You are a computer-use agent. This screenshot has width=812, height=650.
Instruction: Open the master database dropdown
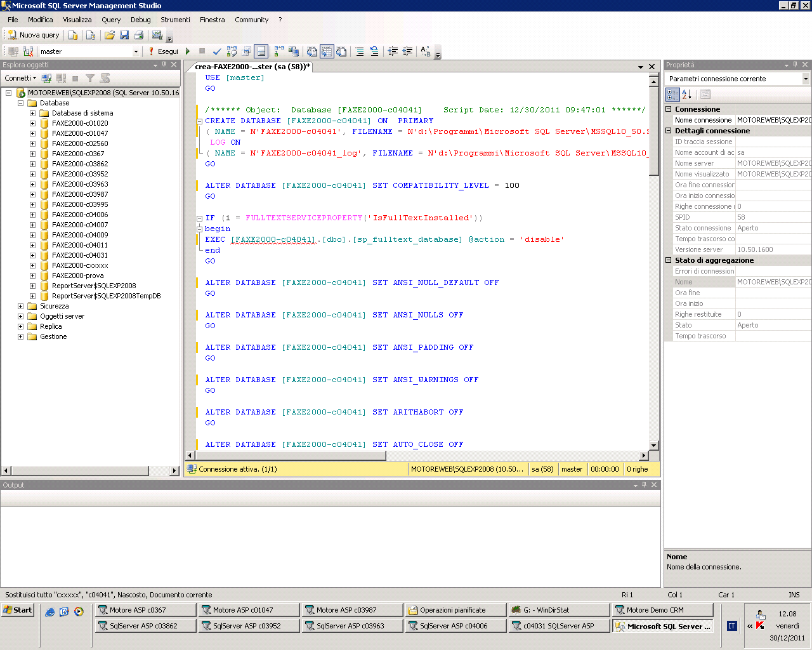coord(136,51)
